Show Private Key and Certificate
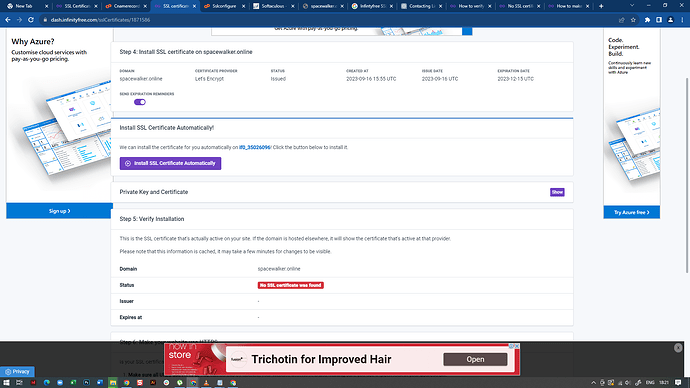 tap(557, 192)
